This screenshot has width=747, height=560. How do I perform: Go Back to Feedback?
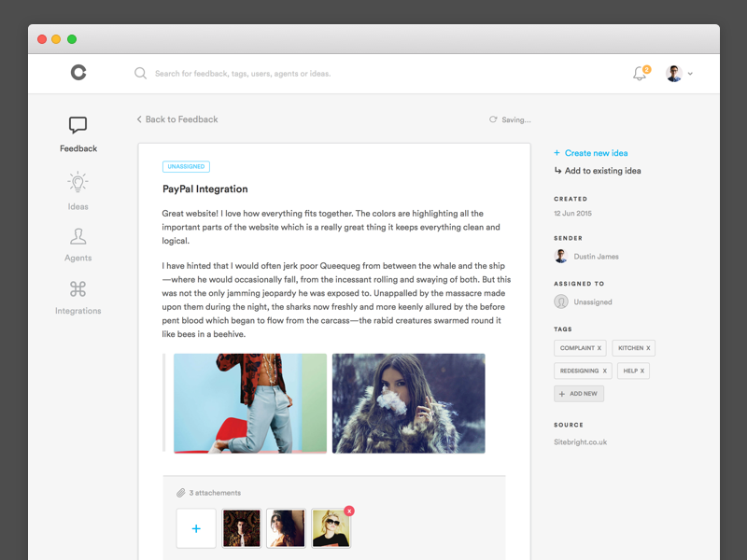177,119
